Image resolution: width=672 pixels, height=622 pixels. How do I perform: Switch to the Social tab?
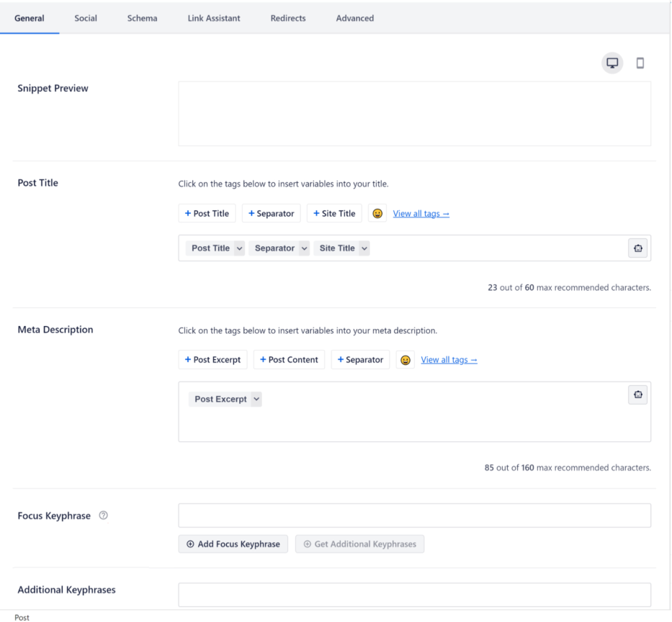(x=86, y=18)
